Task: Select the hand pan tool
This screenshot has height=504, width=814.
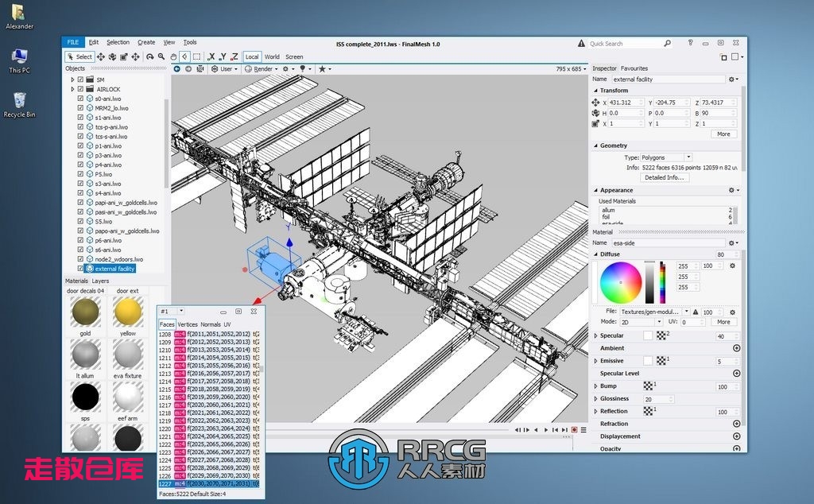Action: (173, 56)
